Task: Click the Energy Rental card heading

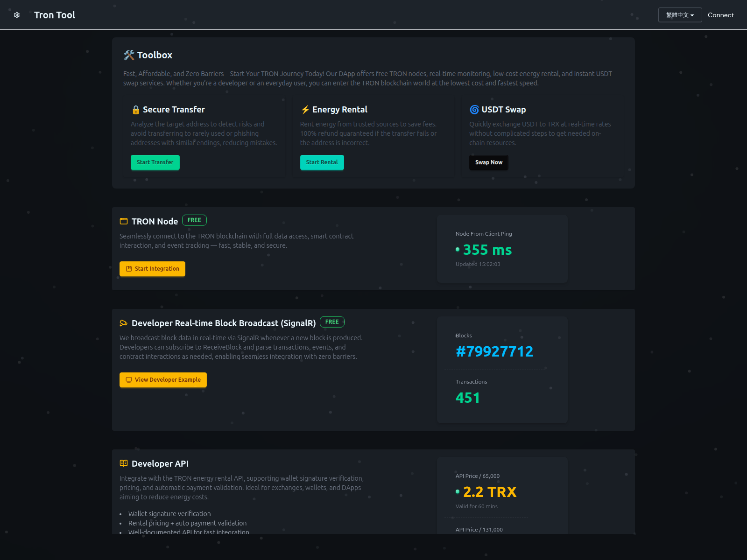Action: (340, 110)
